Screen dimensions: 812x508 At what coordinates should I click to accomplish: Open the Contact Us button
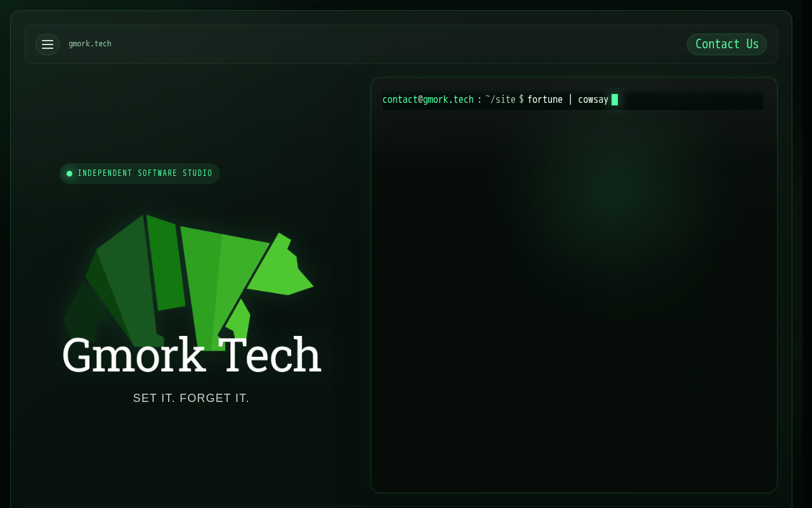point(727,44)
